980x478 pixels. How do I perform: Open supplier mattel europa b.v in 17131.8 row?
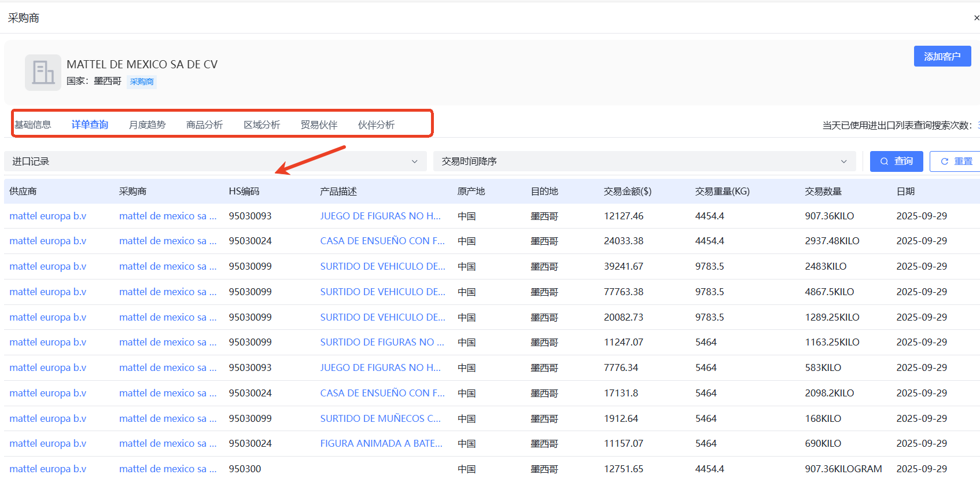pyautogui.click(x=48, y=393)
